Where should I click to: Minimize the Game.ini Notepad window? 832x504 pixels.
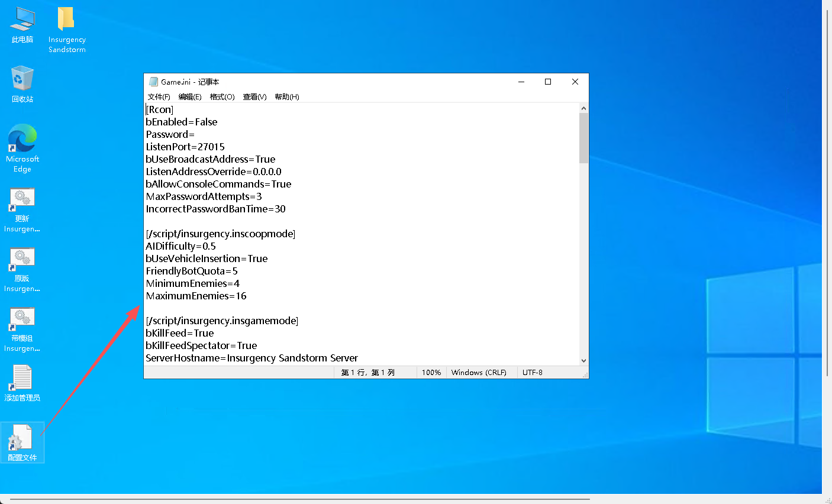521,82
